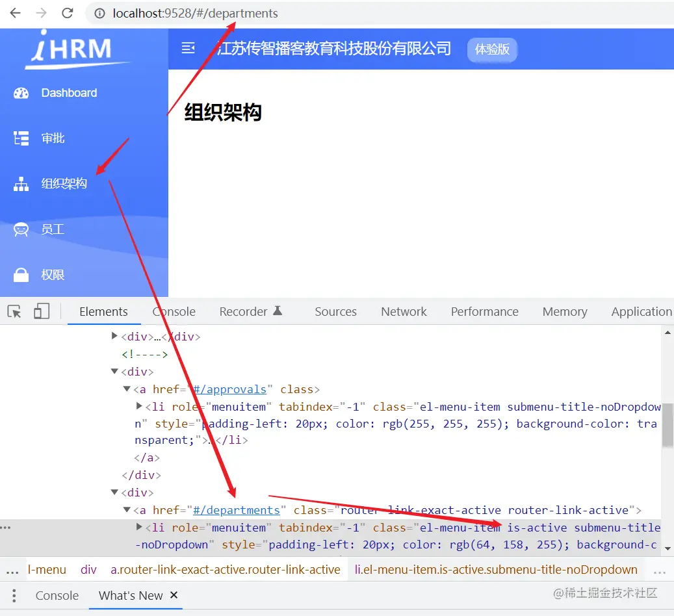
Task: Collapse the div containing departments link
Action: coord(114,492)
